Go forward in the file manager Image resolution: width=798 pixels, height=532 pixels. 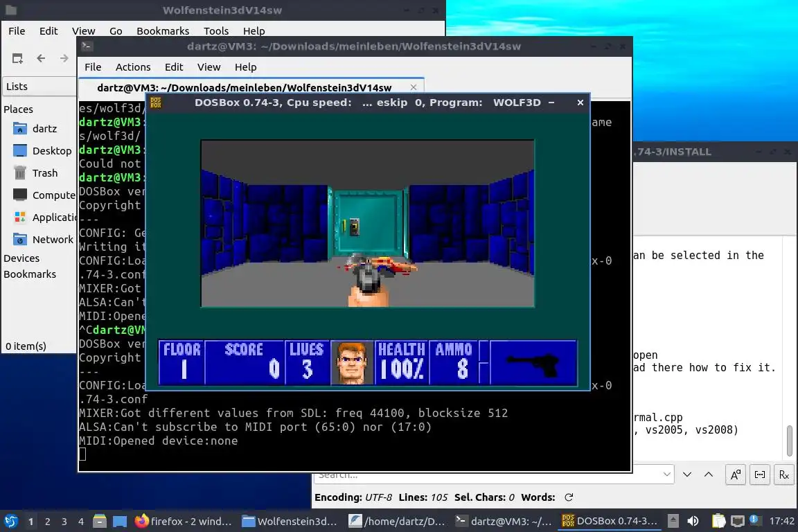[64, 59]
